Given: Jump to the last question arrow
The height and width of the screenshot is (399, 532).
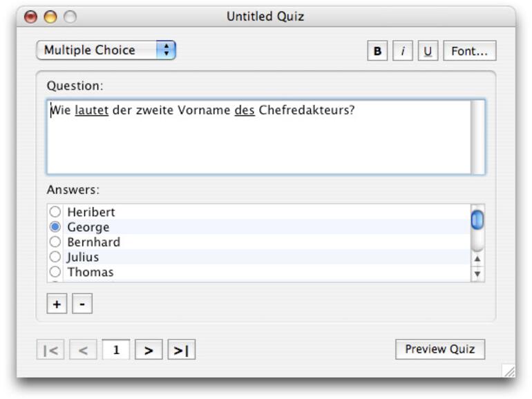Looking at the screenshot, I should pos(181,350).
